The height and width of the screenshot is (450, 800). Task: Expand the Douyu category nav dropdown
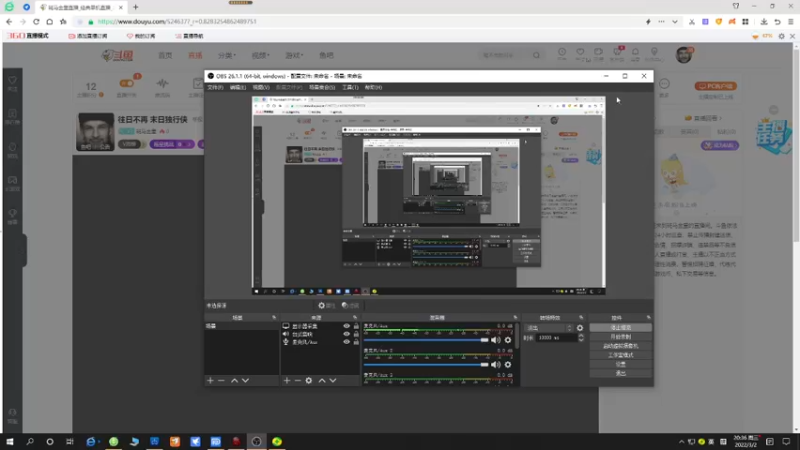pos(227,55)
